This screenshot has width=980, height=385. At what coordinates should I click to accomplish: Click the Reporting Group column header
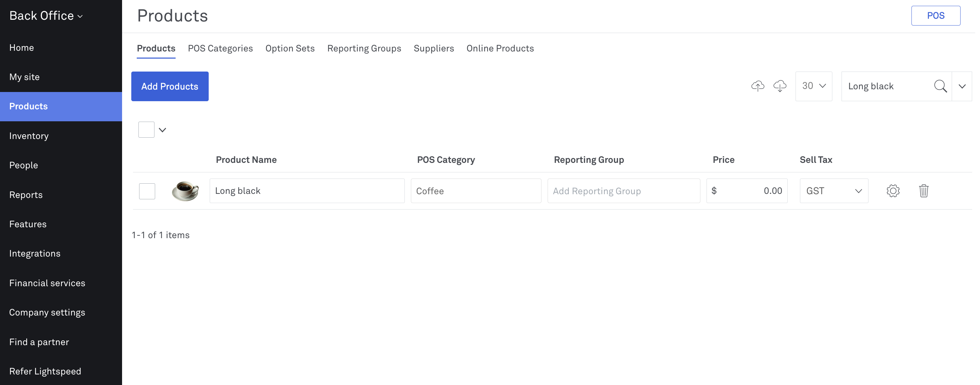click(589, 160)
